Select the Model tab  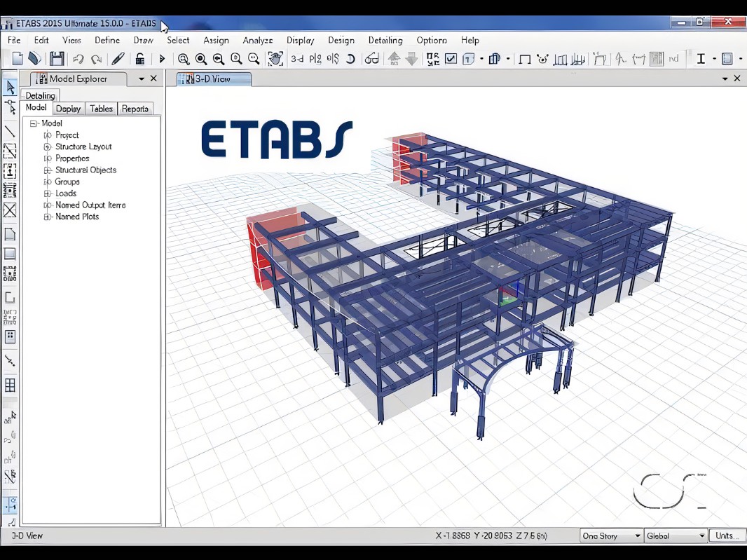[36, 108]
